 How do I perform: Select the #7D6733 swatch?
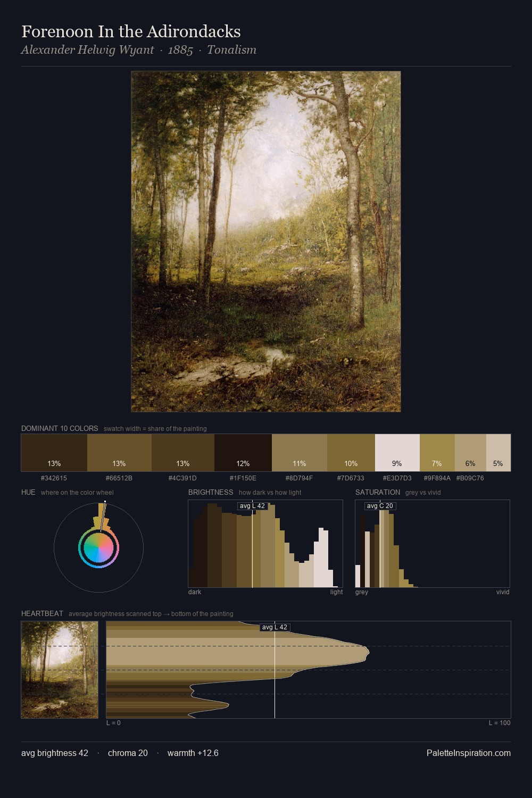tap(351, 453)
